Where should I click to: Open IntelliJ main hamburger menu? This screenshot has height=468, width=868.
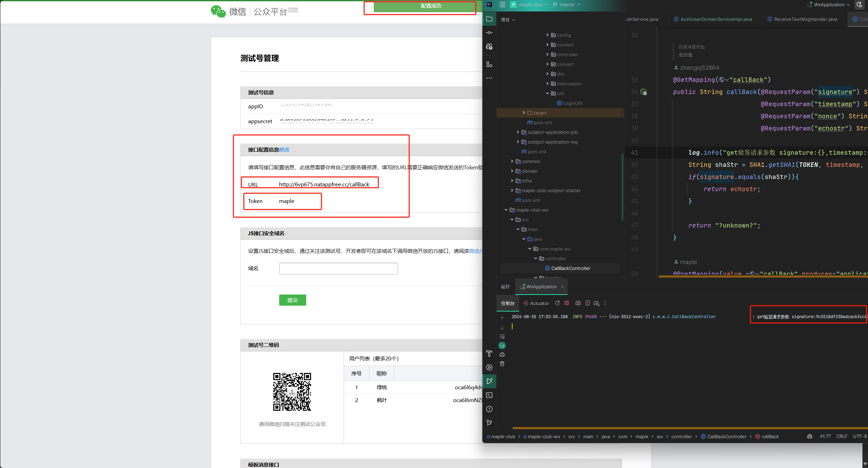pos(502,5)
